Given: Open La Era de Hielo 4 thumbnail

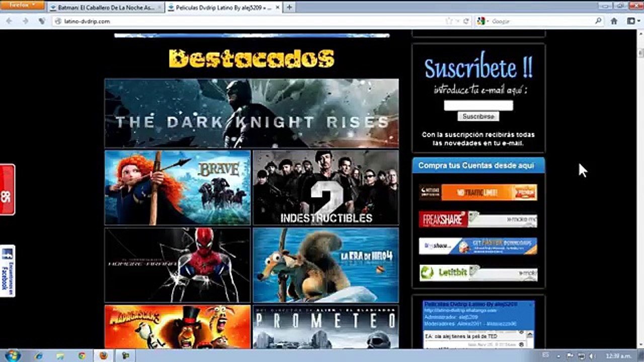Looking at the screenshot, I should (x=326, y=265).
